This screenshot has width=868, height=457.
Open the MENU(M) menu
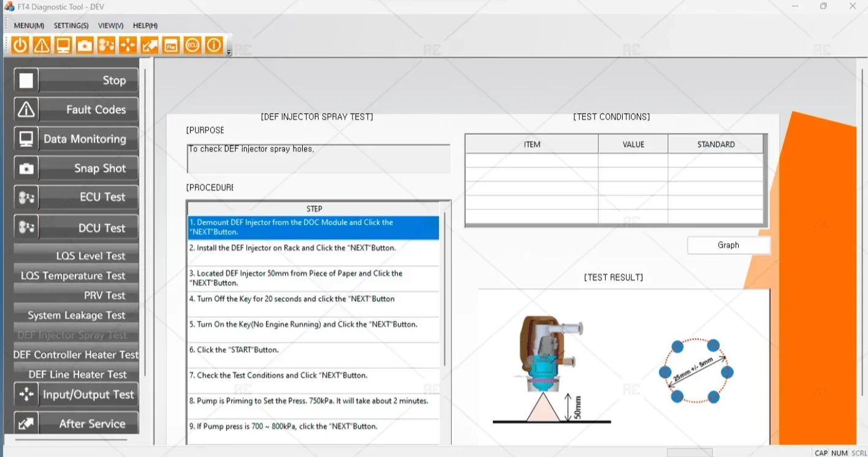(29, 26)
